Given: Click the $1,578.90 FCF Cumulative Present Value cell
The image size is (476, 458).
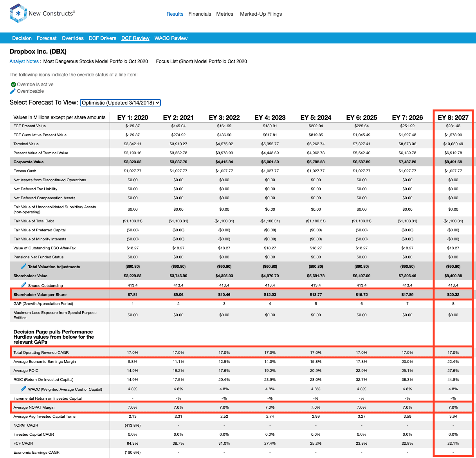Looking at the screenshot, I should point(453,135).
